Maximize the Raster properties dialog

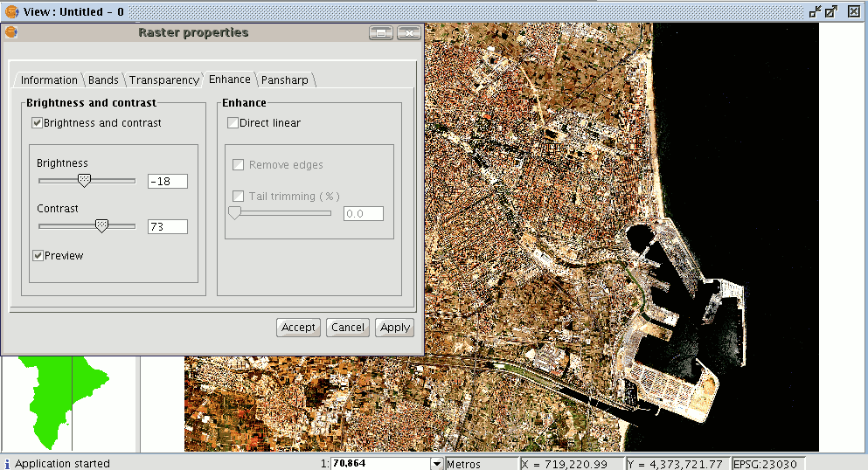coord(380,33)
